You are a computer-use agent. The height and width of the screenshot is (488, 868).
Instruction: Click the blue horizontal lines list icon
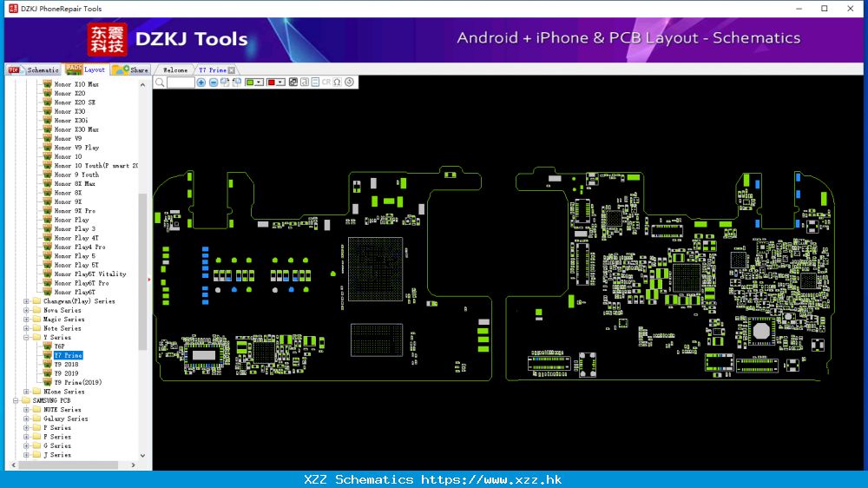pos(316,82)
